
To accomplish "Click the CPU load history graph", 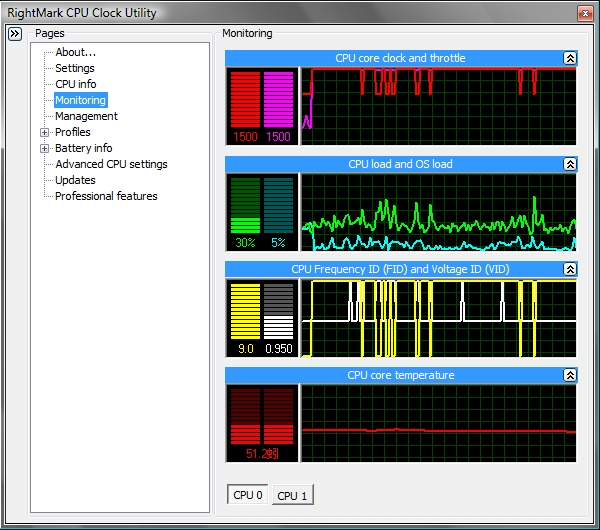I will point(439,213).
